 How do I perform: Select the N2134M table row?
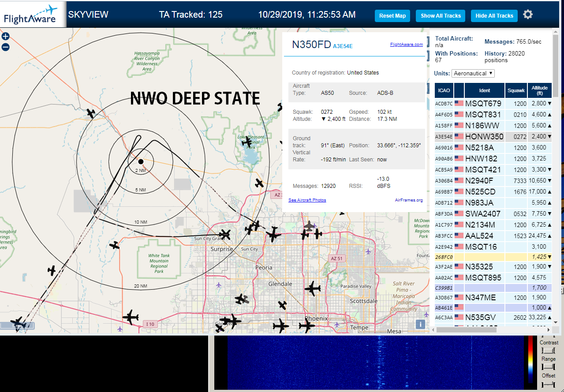[x=493, y=225]
